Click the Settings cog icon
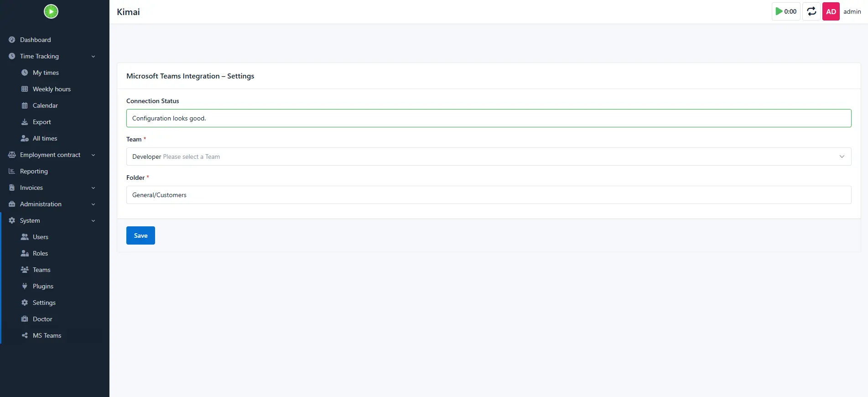Viewport: 868px width, 397px height. 25,303
